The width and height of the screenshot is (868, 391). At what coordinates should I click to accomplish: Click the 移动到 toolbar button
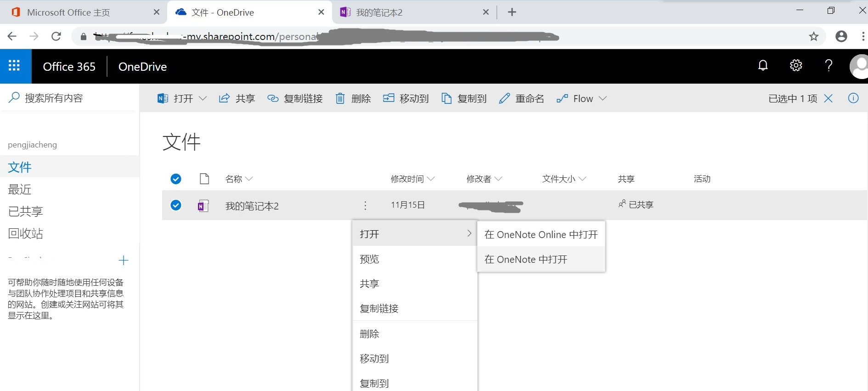406,98
